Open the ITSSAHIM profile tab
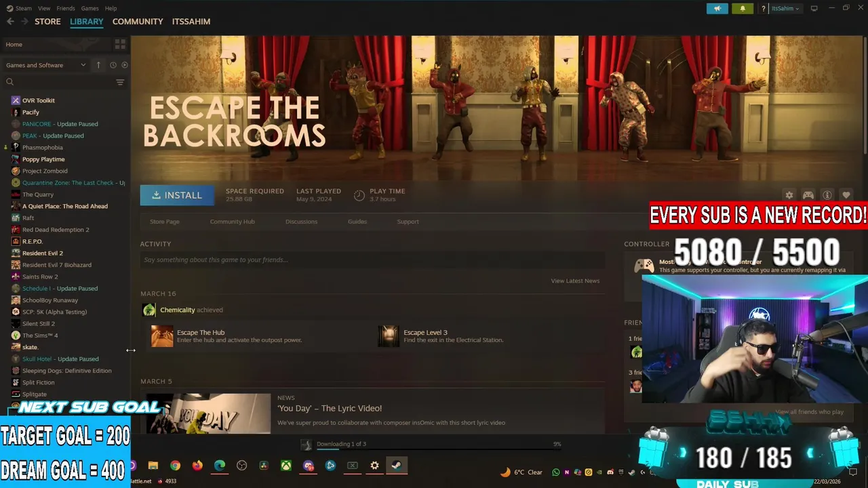Viewport: 868px width, 488px height. point(191,22)
